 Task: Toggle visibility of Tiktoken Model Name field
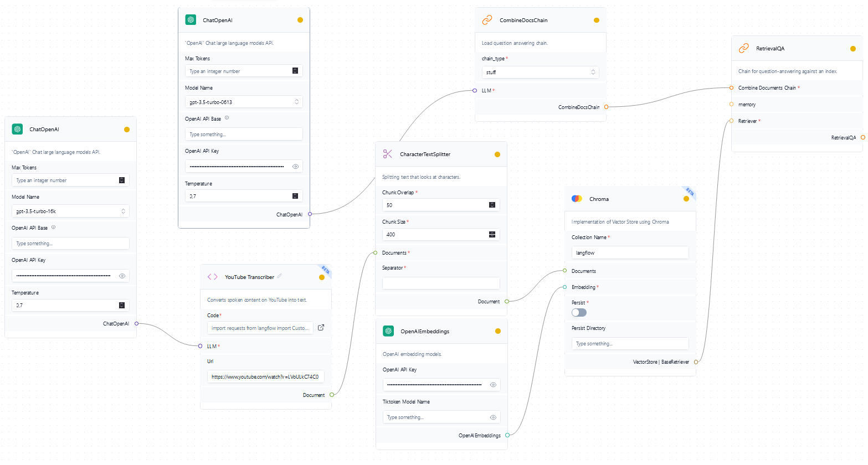(493, 417)
